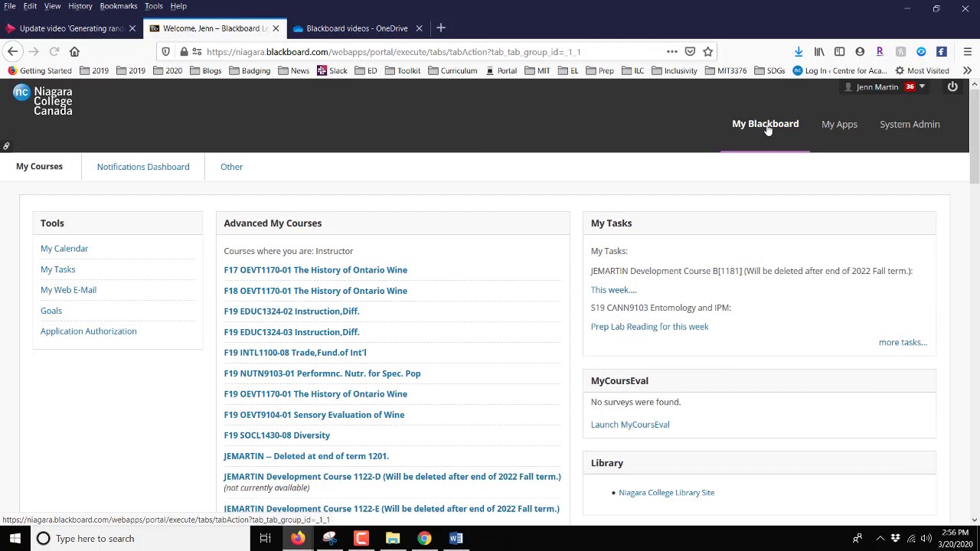Close the Update video tab
The height and width of the screenshot is (551, 980).
(132, 28)
